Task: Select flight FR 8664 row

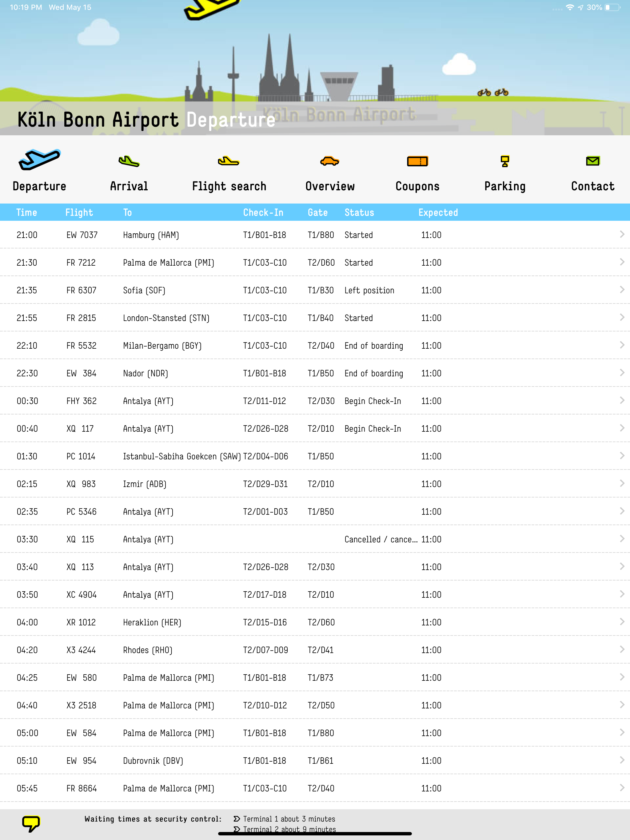Action: (315, 789)
